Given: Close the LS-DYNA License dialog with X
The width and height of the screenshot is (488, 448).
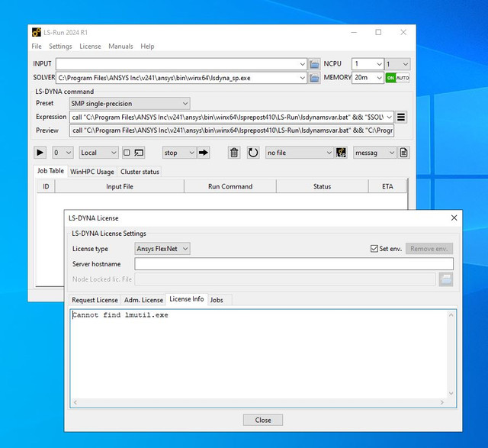Looking at the screenshot, I should [x=454, y=218].
